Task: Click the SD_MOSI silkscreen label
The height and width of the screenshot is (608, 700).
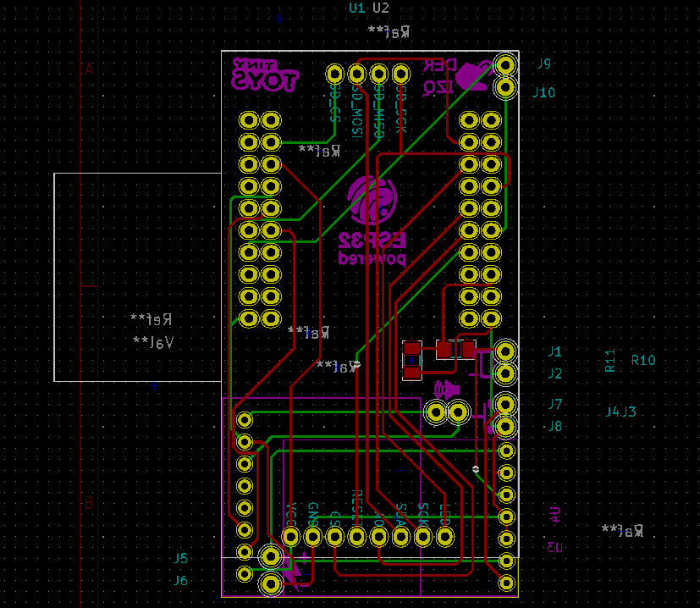Action: pyautogui.click(x=357, y=112)
